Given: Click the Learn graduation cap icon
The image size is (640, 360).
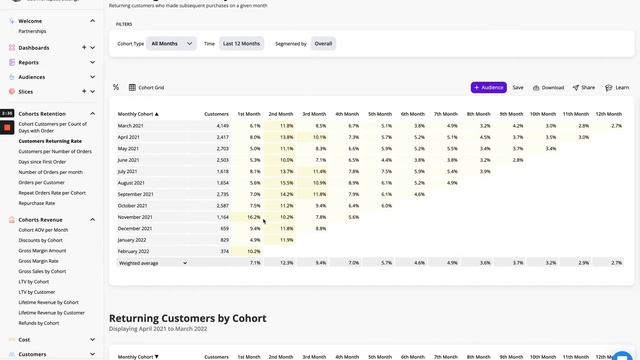Looking at the screenshot, I should pyautogui.click(x=609, y=88).
